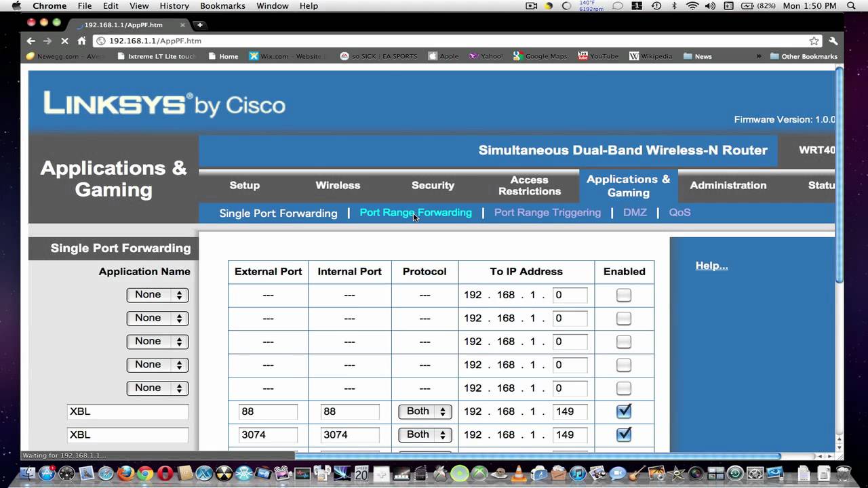Open the Access Restrictions tab
868x488 pixels.
(530, 185)
